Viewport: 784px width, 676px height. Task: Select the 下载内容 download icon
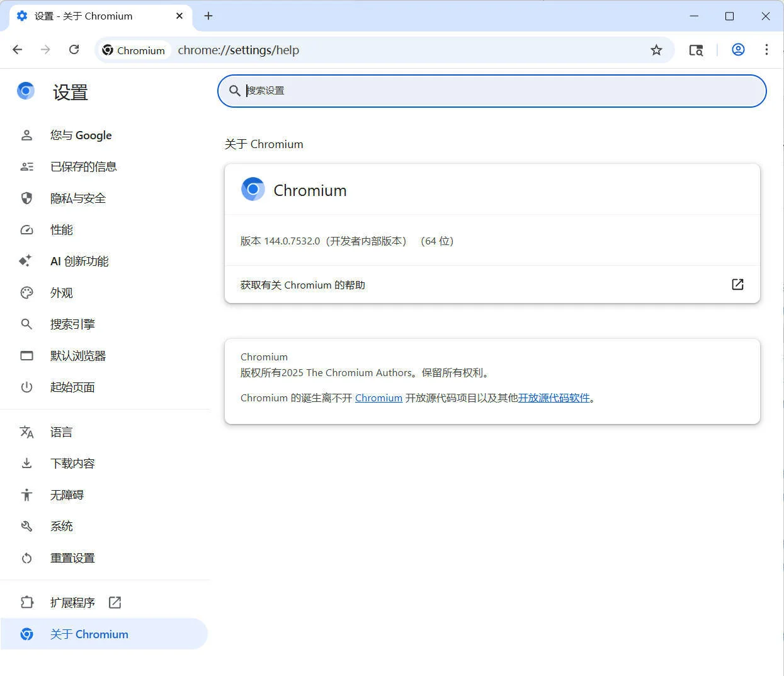click(x=26, y=463)
